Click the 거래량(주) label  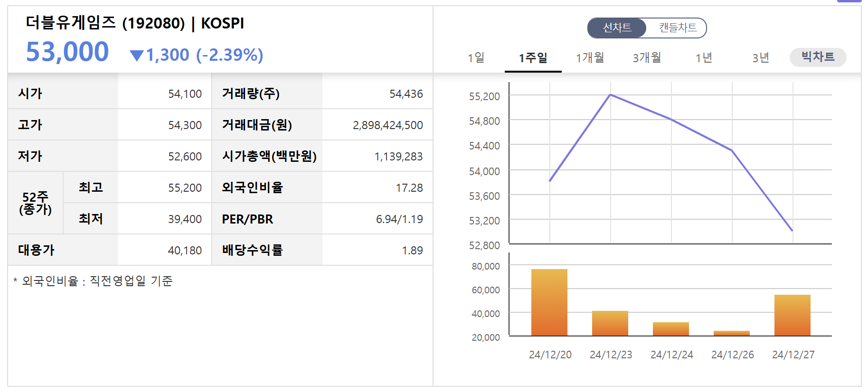251,93
